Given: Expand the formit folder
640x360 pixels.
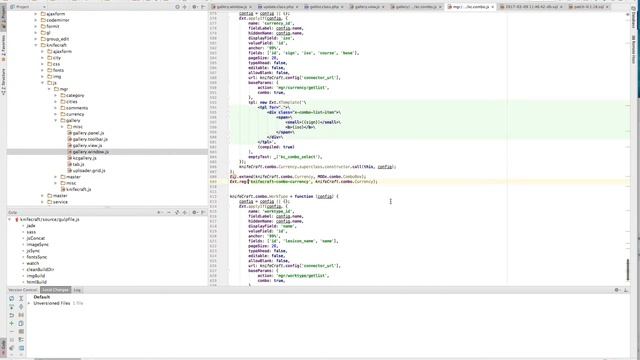Looking at the screenshot, I should (36, 26).
